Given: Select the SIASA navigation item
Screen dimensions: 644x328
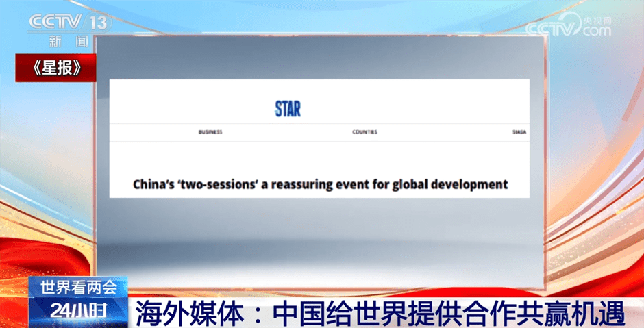Looking at the screenshot, I should pos(519,132).
